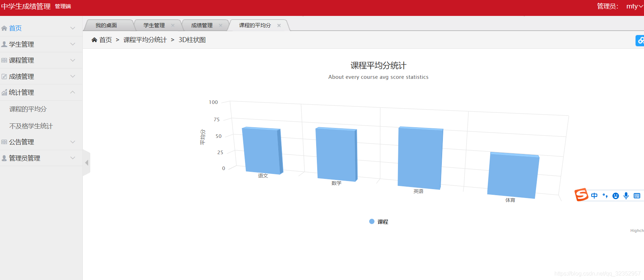The height and width of the screenshot is (280, 644).
Task: Click the 语文 bar in chart
Action: pos(262,151)
